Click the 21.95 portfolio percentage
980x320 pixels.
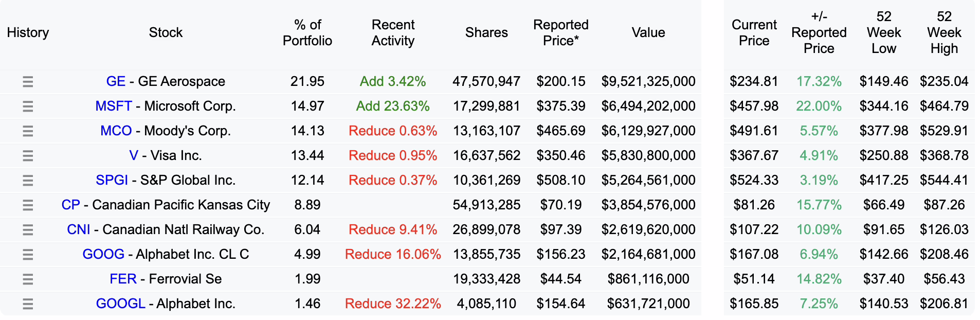307,81
